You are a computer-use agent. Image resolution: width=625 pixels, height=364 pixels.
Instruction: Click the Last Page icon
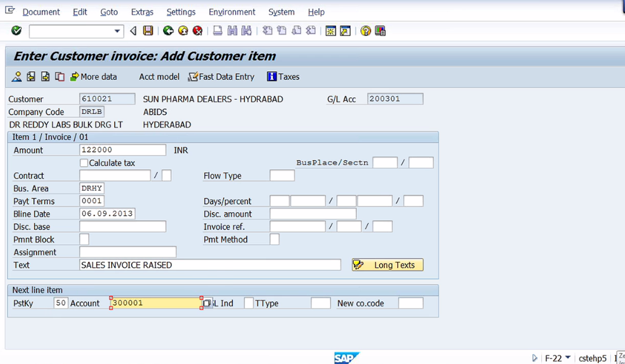click(311, 30)
